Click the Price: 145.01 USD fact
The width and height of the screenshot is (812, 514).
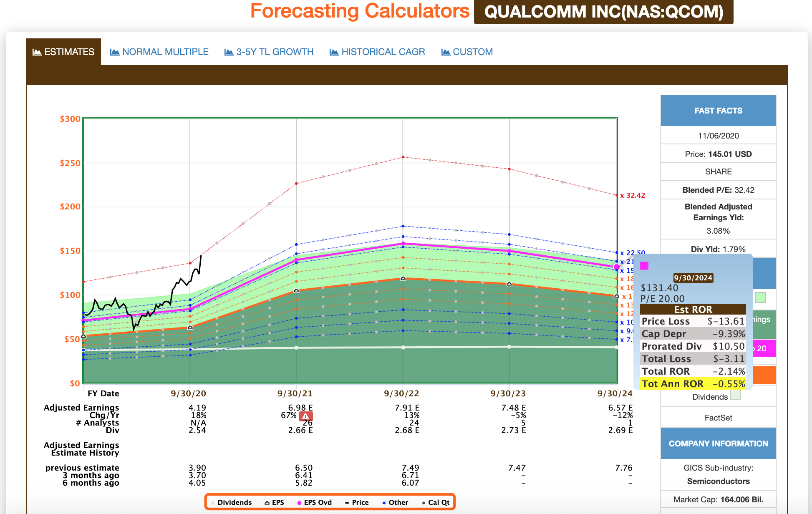[x=718, y=154]
